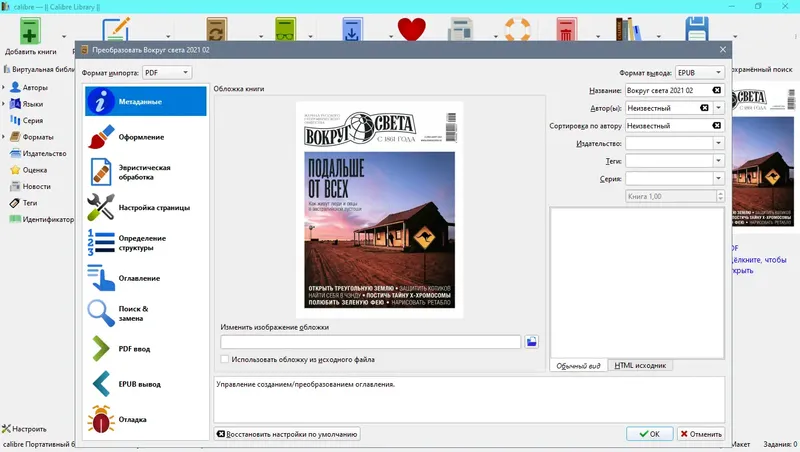
Task: Open the Настройка страницы section
Action: click(x=146, y=208)
